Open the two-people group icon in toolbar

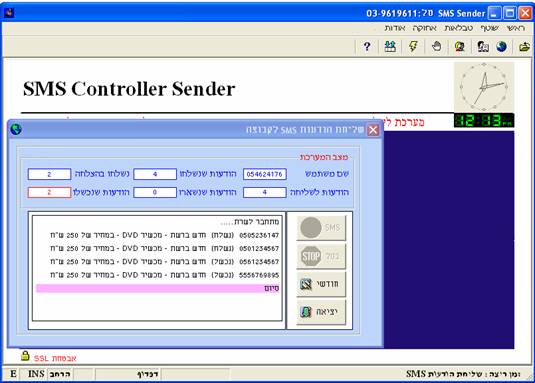390,46
